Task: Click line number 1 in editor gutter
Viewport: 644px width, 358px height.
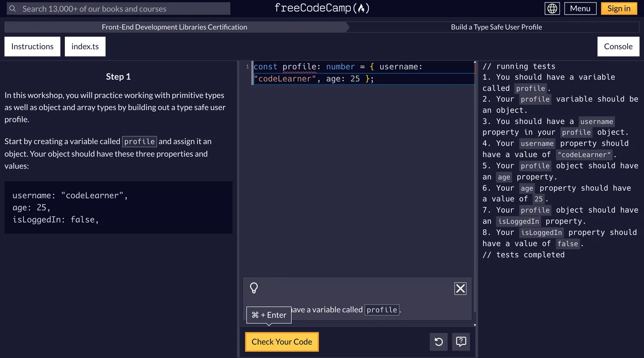Action: [247, 67]
